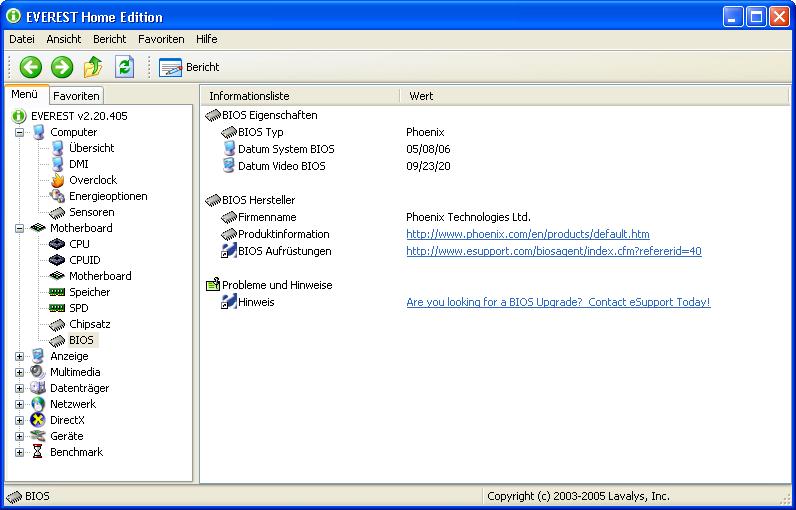
Task: Open the Datei menu
Action: [22, 39]
